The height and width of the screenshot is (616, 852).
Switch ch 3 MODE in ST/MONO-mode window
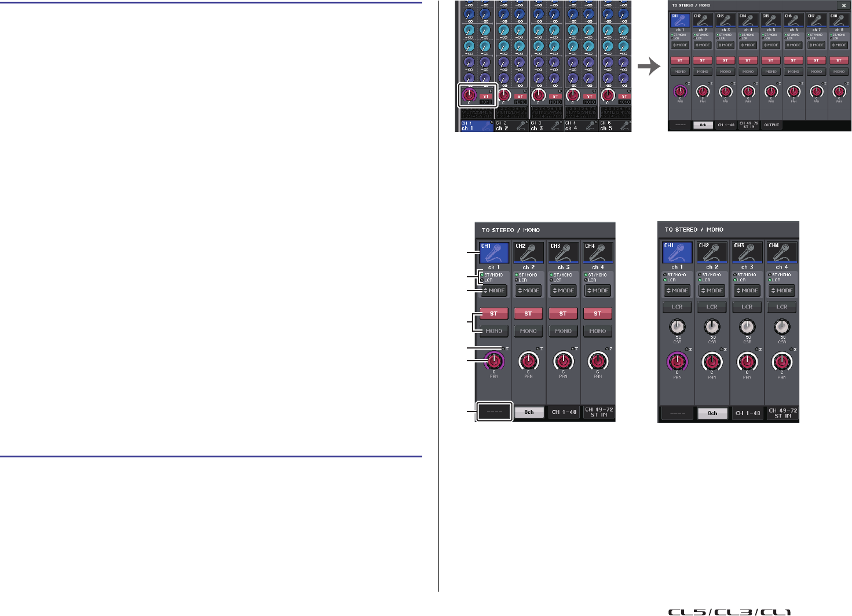tap(564, 291)
